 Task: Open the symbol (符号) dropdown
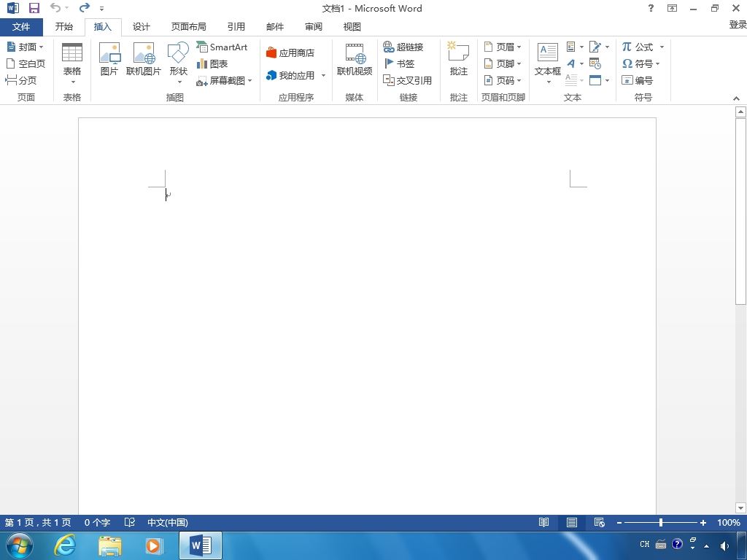640,63
